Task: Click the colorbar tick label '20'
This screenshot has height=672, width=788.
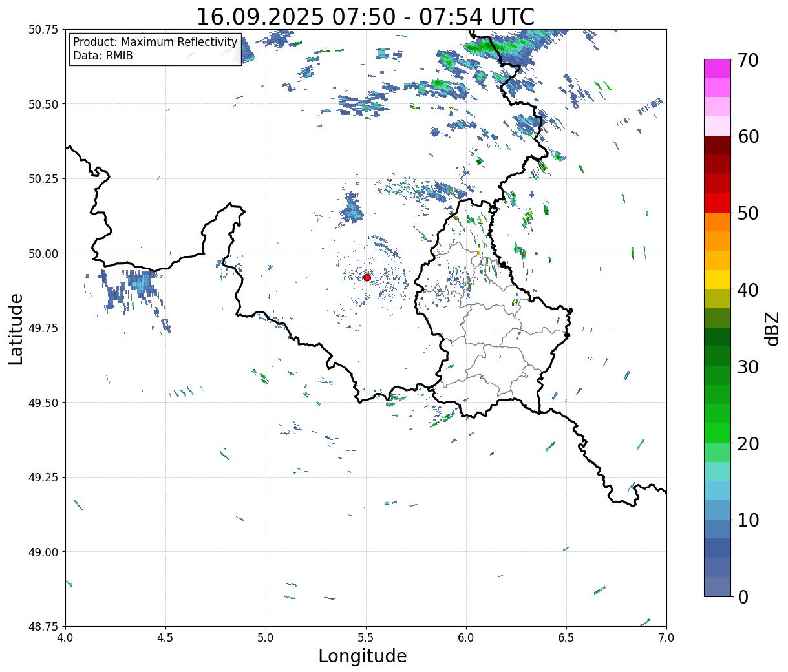Action: [x=748, y=443]
